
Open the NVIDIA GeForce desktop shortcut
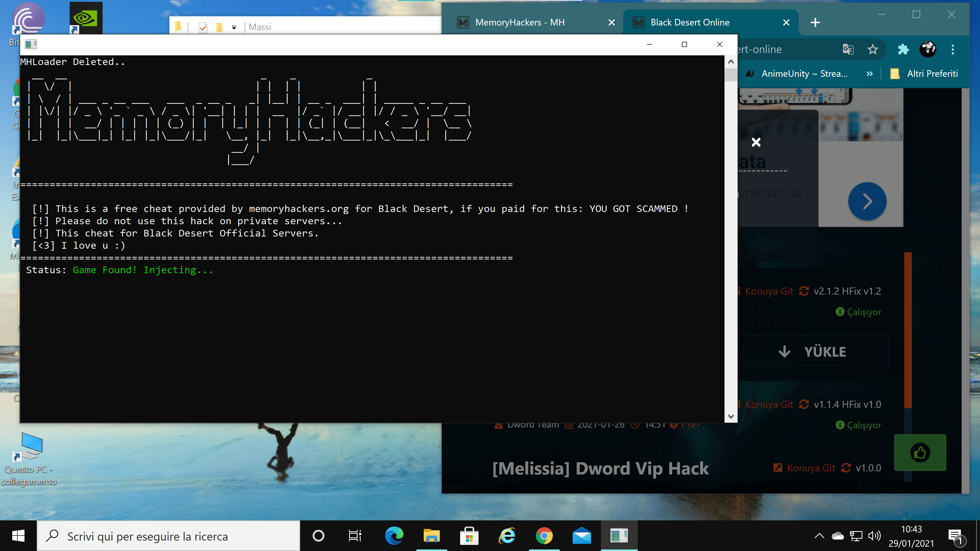[86, 18]
